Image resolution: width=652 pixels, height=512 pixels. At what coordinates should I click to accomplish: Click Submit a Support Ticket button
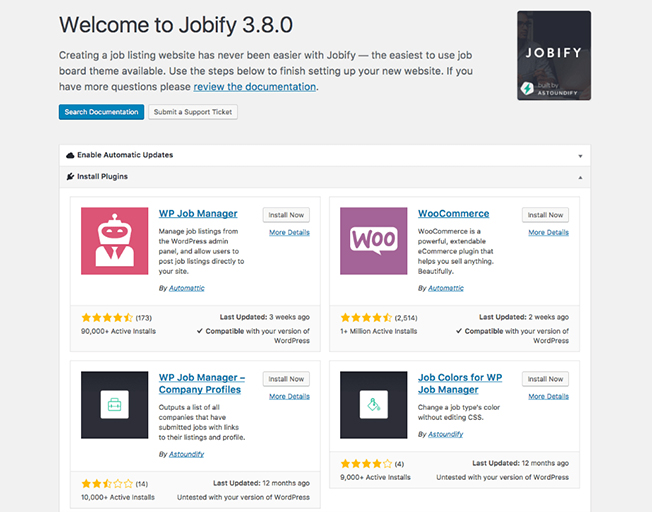click(193, 112)
